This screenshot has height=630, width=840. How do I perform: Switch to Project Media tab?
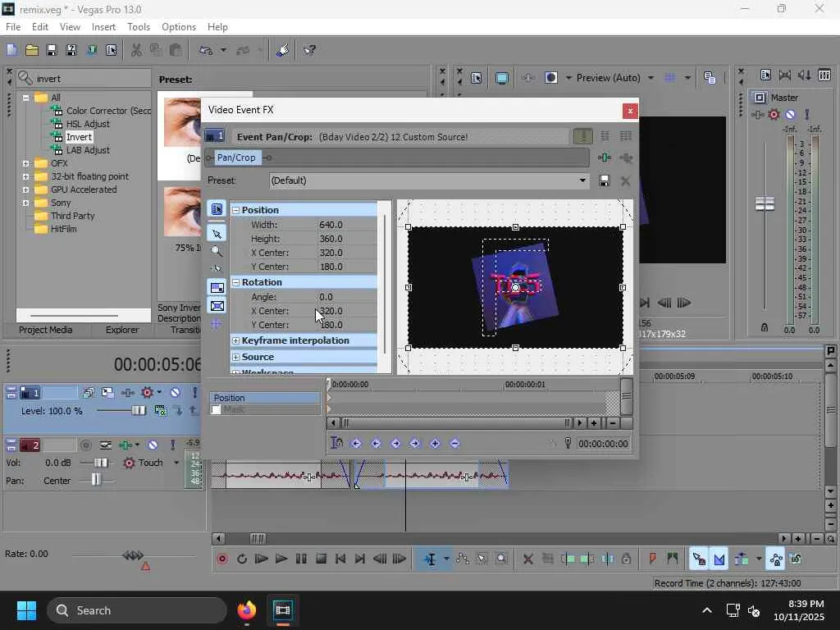(x=46, y=330)
